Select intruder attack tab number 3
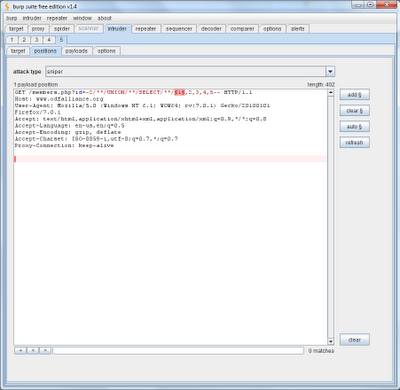Viewport: 400px width, 390px height. tap(36, 40)
